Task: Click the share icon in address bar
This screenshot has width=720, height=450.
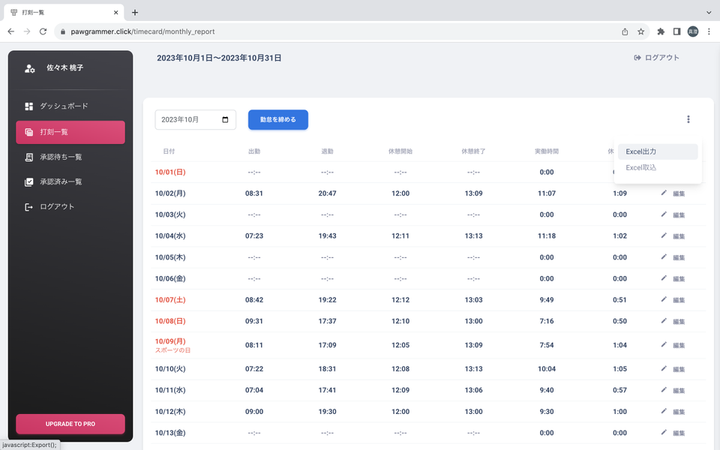Action: [625, 32]
